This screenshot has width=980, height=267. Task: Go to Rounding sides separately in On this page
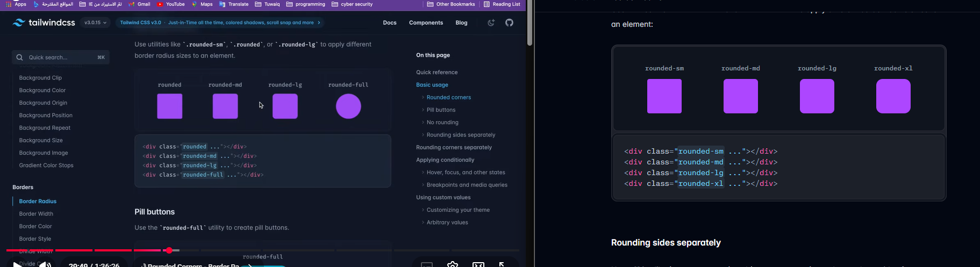pos(461,135)
